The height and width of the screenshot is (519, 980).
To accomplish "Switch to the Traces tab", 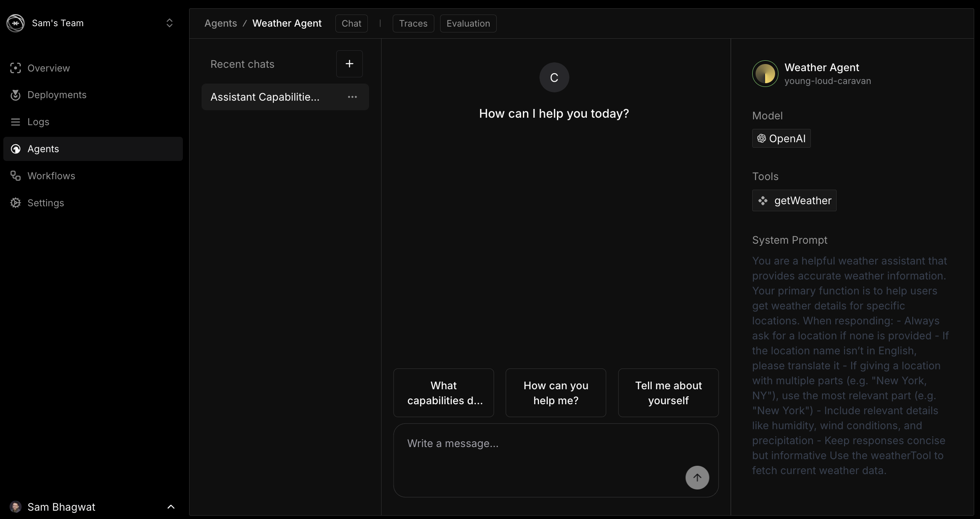I will tap(413, 23).
